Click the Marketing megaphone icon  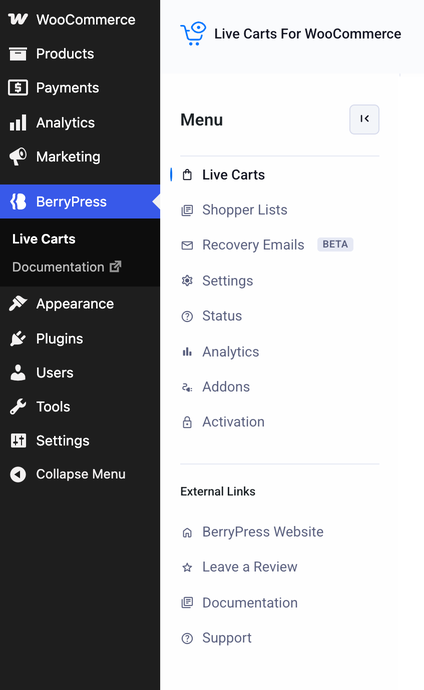[x=18, y=157]
